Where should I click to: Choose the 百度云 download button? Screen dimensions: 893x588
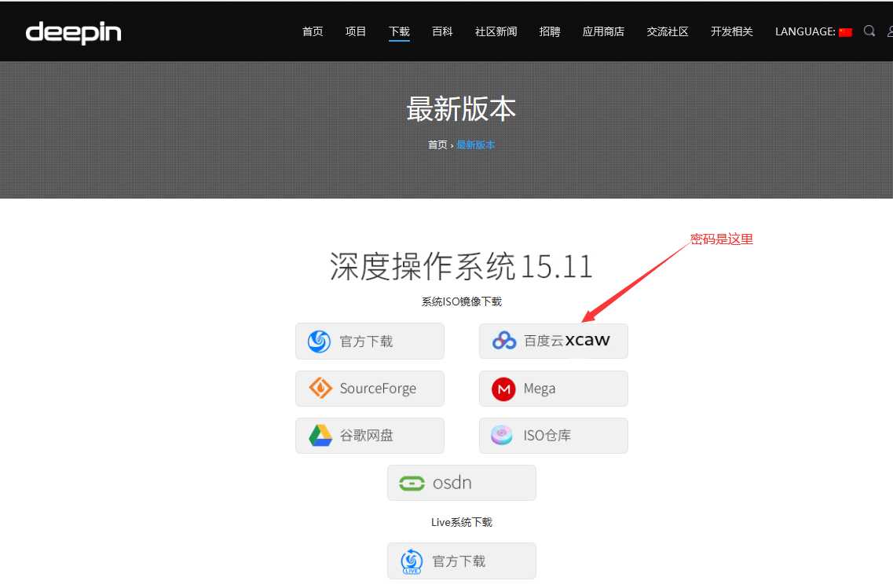(x=554, y=341)
